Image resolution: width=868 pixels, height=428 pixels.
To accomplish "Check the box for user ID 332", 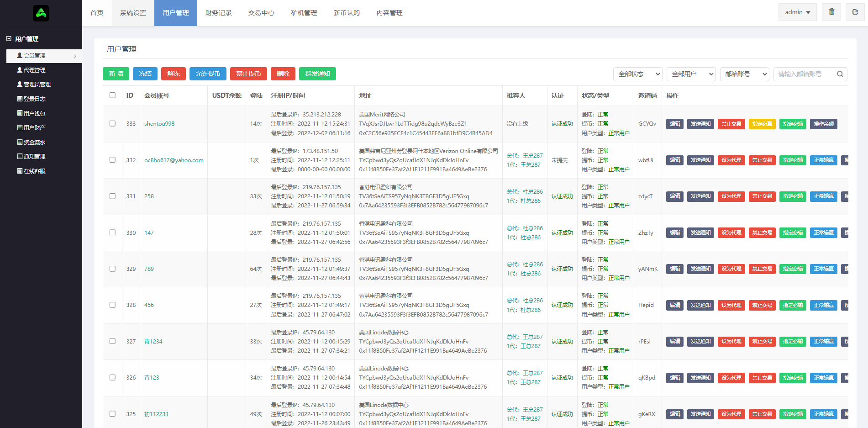I will coord(112,160).
